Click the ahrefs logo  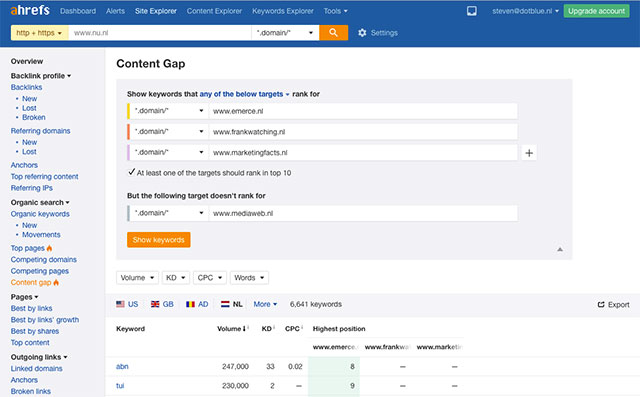[30, 10]
